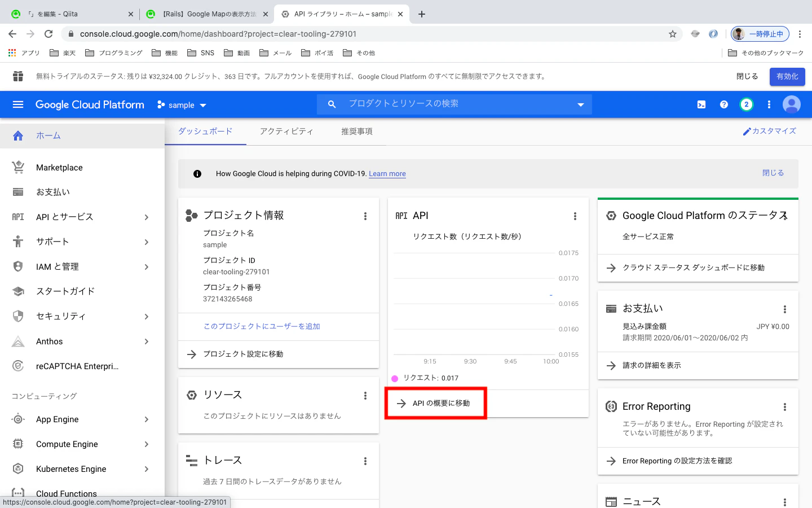Click the product and resource search field
This screenshot has width=812, height=508.
click(x=454, y=104)
